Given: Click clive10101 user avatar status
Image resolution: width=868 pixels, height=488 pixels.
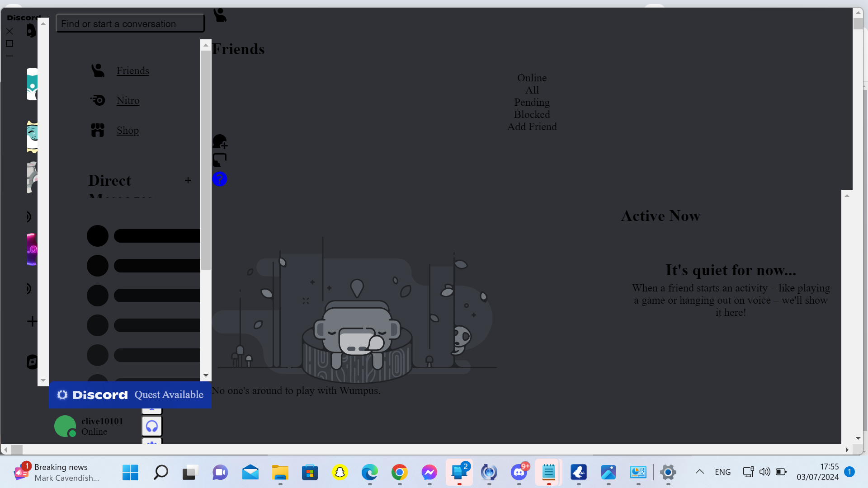Looking at the screenshot, I should point(65,426).
